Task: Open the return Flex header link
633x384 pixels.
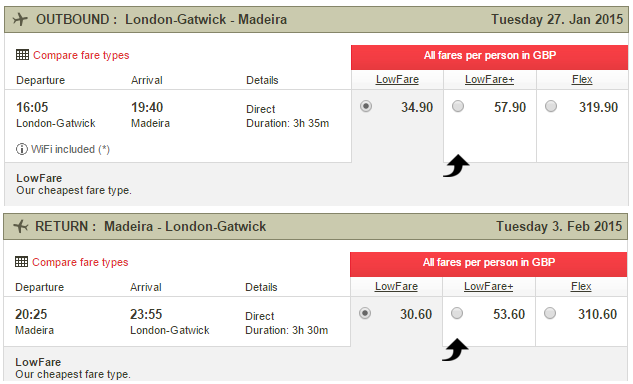Action: tap(581, 287)
